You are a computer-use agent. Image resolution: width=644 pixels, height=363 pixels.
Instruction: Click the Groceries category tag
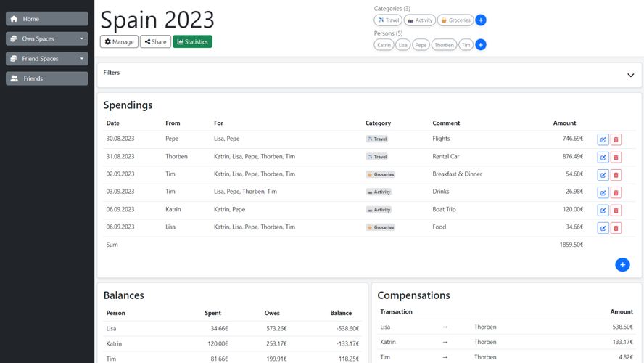click(455, 20)
